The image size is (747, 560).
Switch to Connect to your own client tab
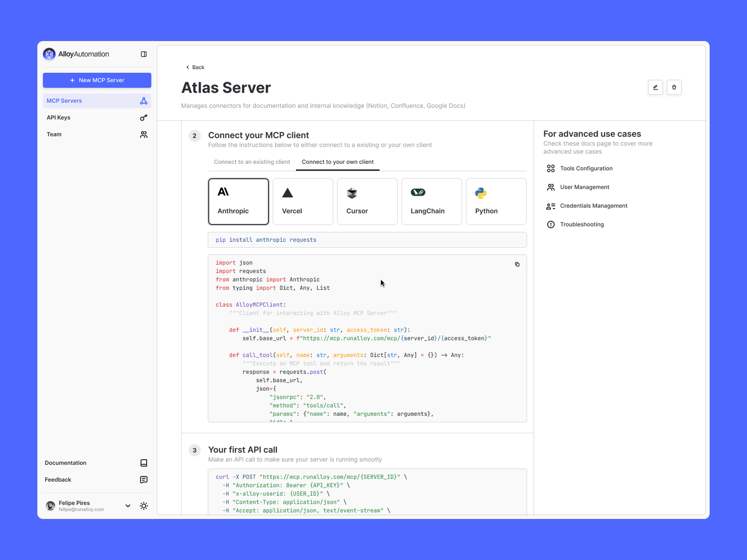338,162
